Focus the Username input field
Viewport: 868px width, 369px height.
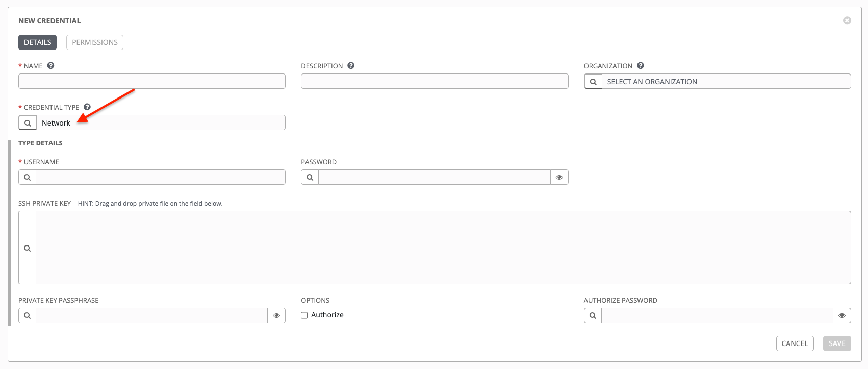coord(161,178)
